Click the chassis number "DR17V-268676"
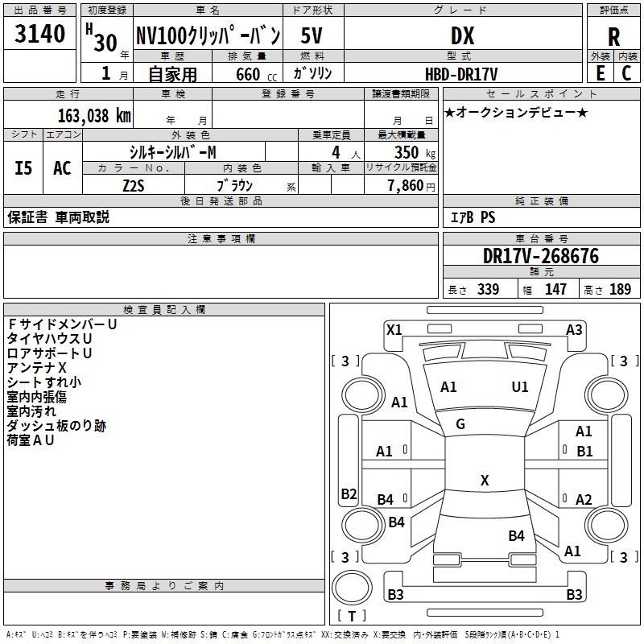 click(x=541, y=256)
